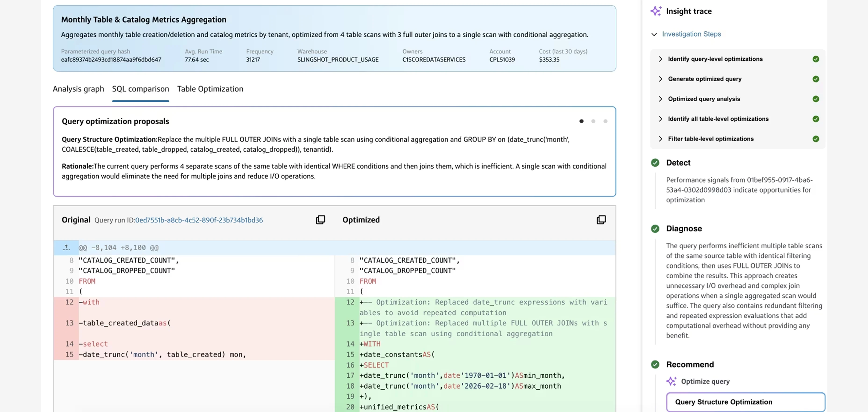Viewport: 868px width, 412px height.
Task: Show third optimization proposal carousel dot
Action: [605, 121]
